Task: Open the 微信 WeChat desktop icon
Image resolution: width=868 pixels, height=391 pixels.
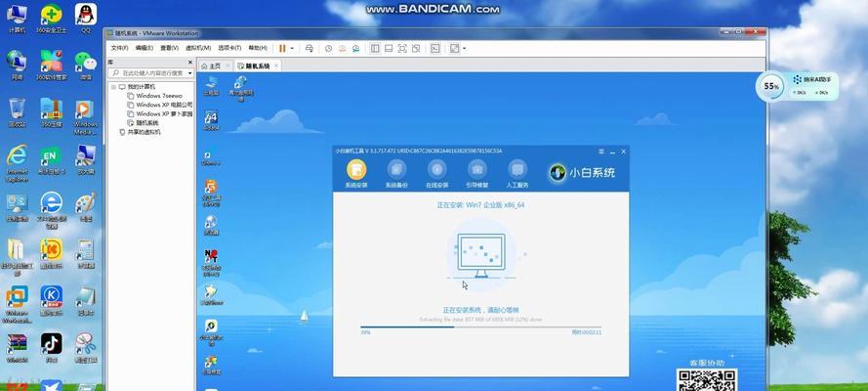Action: pyautogui.click(x=86, y=65)
